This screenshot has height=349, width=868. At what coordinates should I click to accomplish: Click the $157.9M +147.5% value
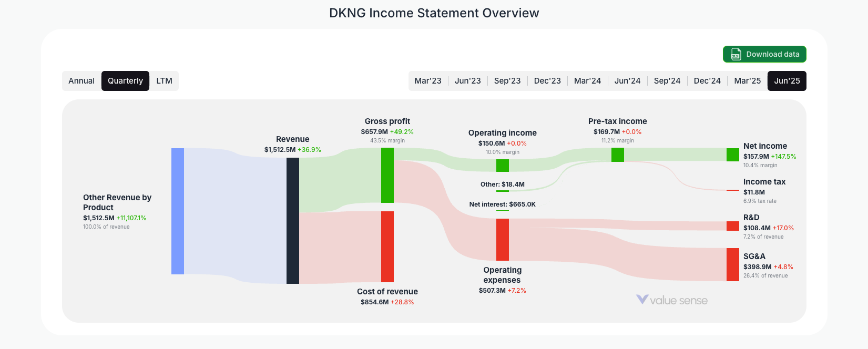tap(770, 157)
